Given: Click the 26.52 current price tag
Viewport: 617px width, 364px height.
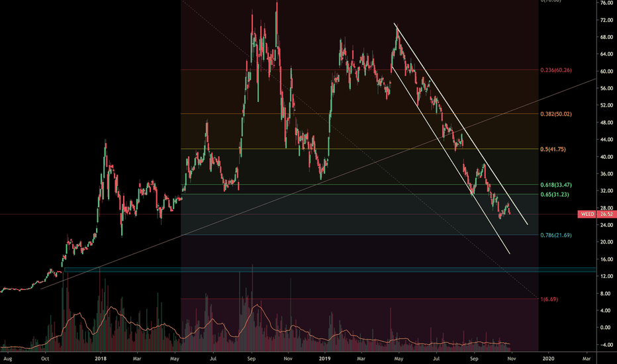Looking at the screenshot, I should [x=606, y=214].
